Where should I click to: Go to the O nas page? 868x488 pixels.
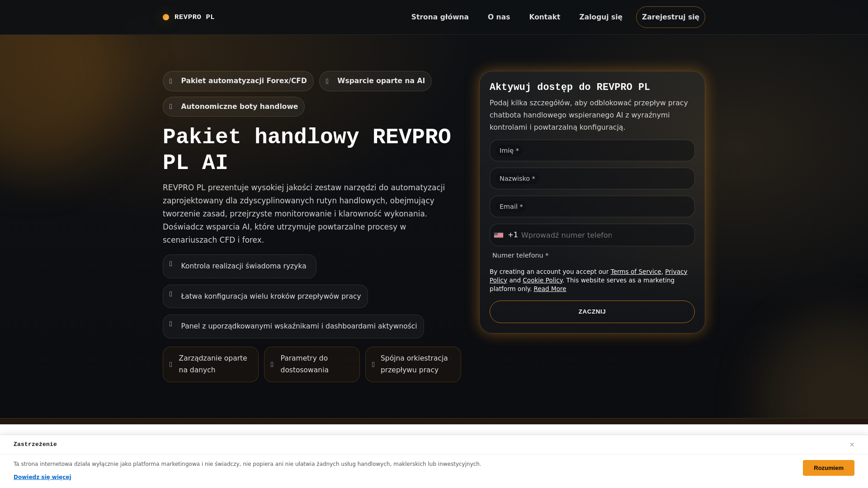pos(499,17)
